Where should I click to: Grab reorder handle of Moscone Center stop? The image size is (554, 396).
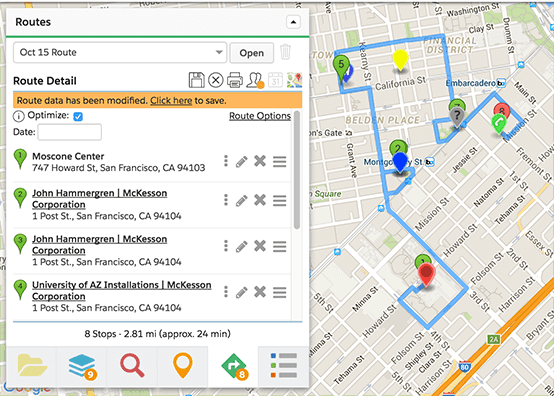point(279,162)
